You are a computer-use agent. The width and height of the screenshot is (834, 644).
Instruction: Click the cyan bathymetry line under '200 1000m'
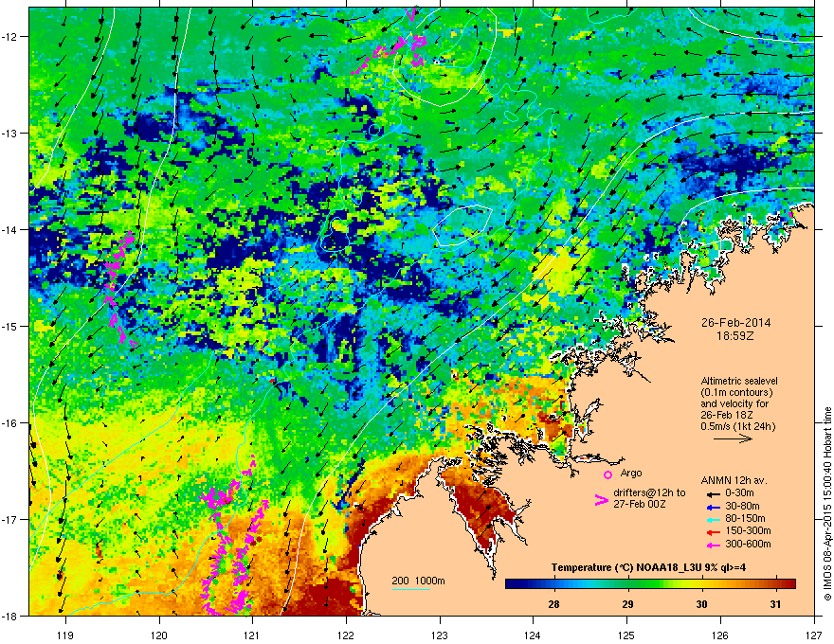click(410, 589)
